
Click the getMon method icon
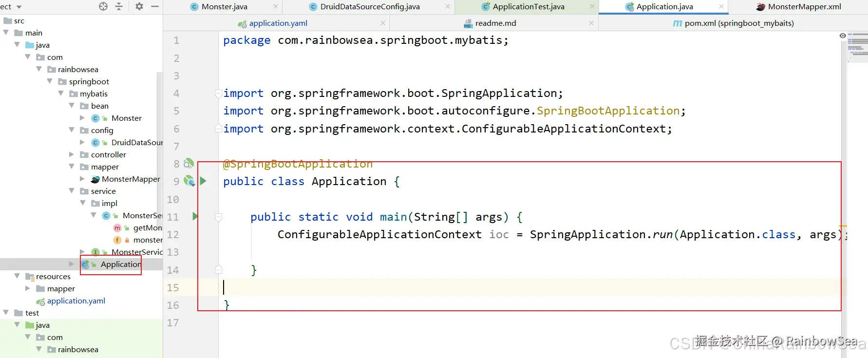click(x=117, y=228)
